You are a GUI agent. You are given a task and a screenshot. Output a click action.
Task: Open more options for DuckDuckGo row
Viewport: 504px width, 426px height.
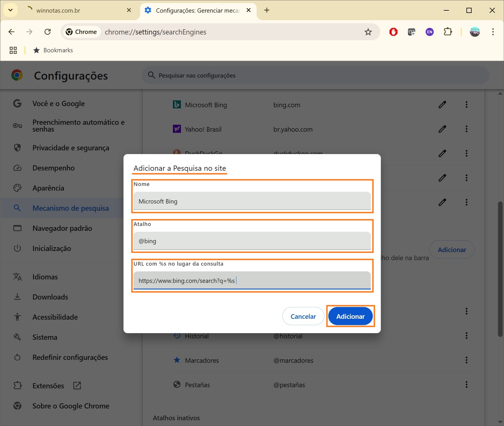[466, 153]
